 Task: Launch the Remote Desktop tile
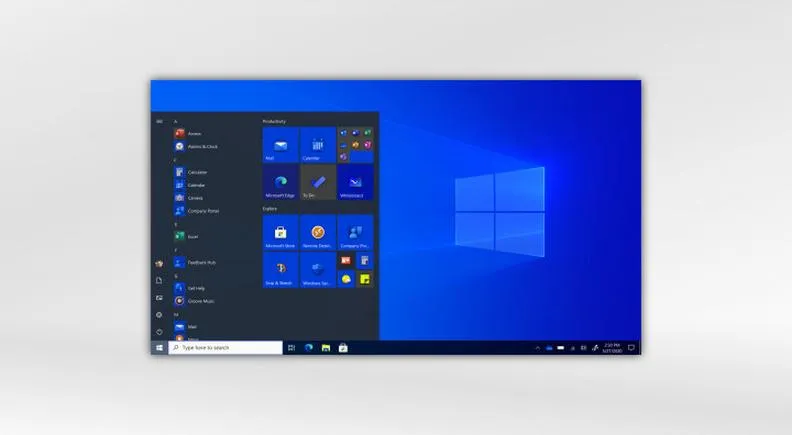point(318,232)
